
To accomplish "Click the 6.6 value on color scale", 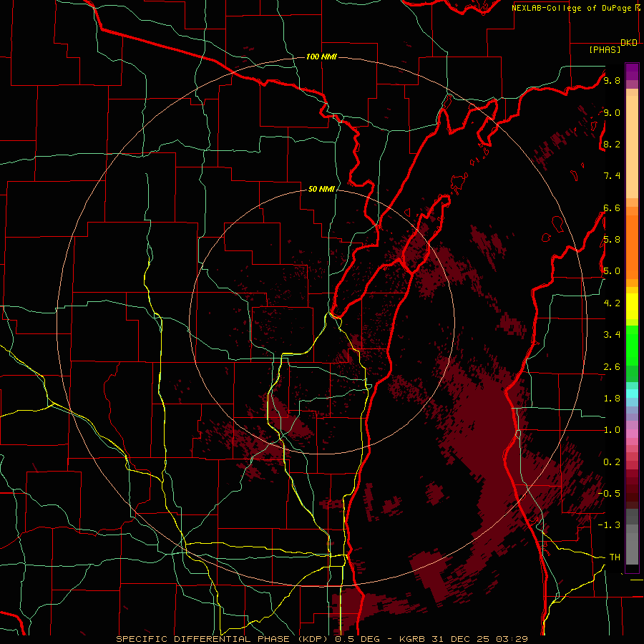I will coord(612,208).
